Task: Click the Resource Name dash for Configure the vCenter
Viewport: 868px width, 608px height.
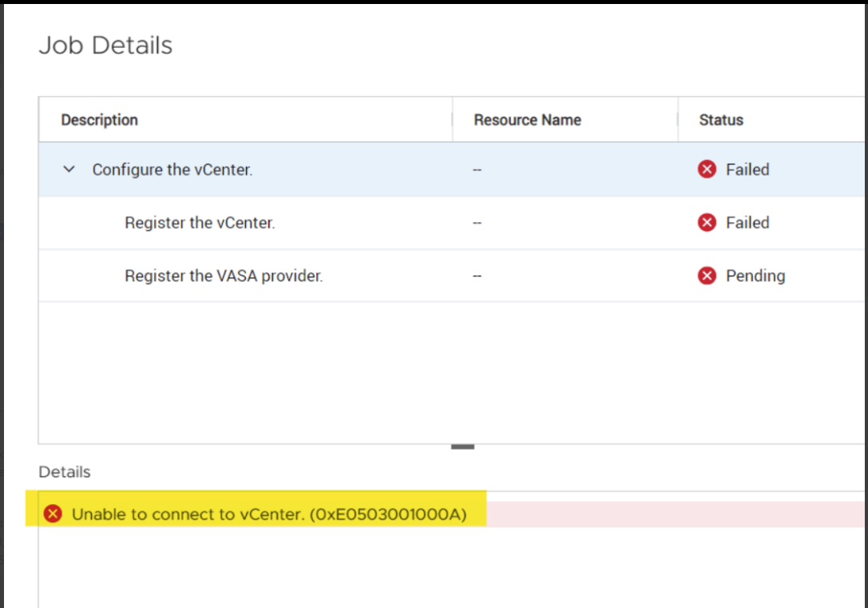Action: click(x=477, y=169)
